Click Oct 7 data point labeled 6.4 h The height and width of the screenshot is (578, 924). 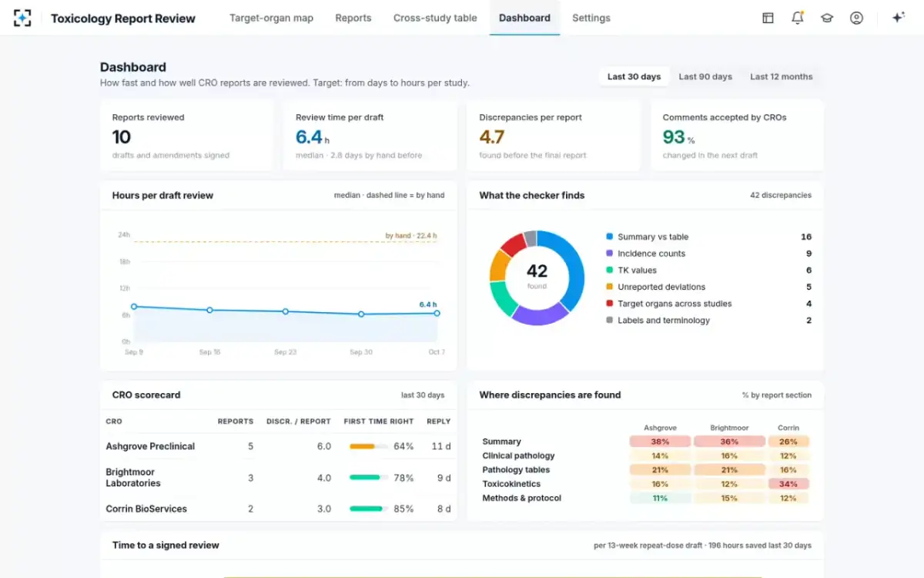pyautogui.click(x=437, y=314)
